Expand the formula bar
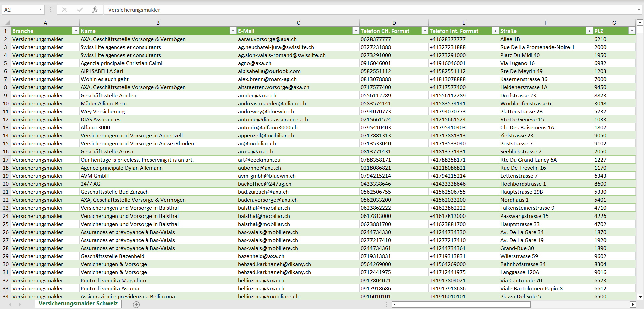 click(x=638, y=10)
